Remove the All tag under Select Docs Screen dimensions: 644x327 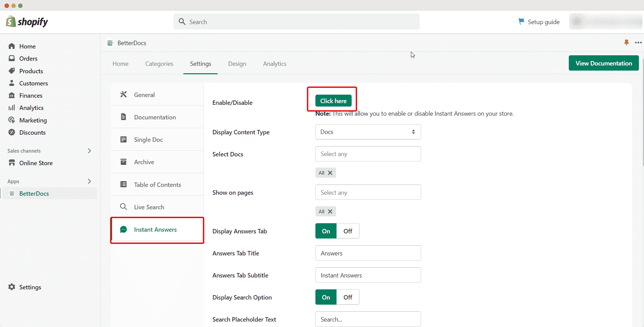click(330, 173)
